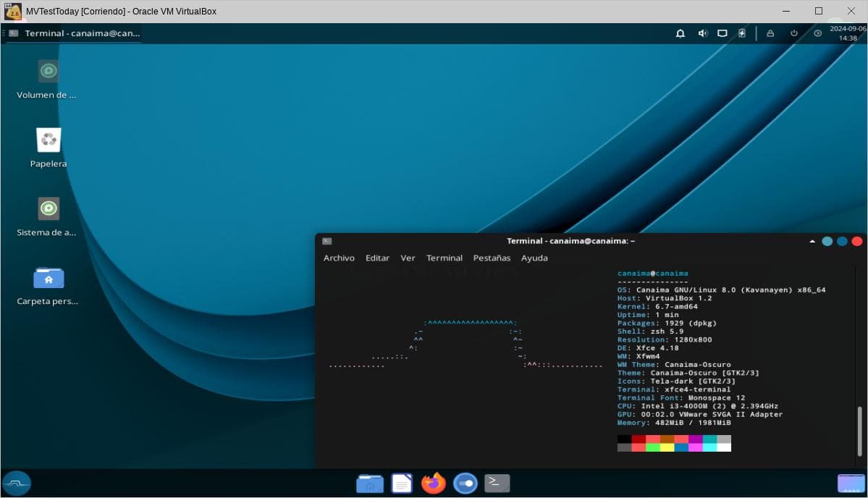This screenshot has width=868, height=498.
Task: Click the terminal window title text
Action: (570, 241)
